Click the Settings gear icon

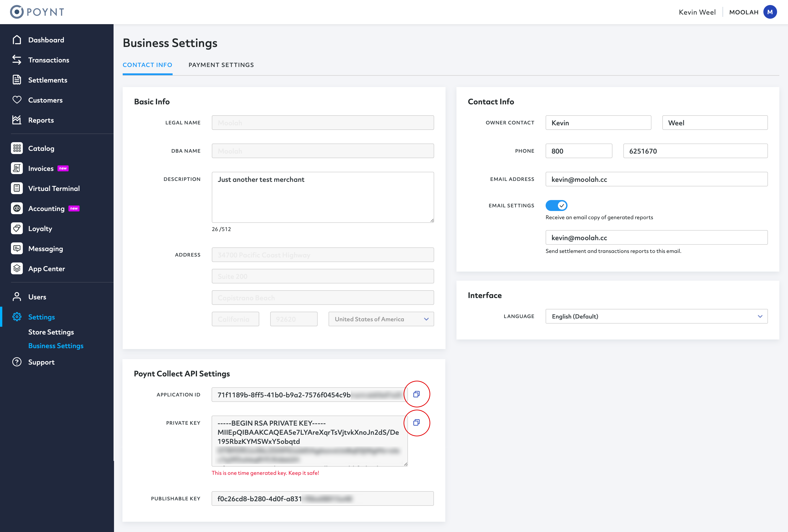[x=17, y=317]
